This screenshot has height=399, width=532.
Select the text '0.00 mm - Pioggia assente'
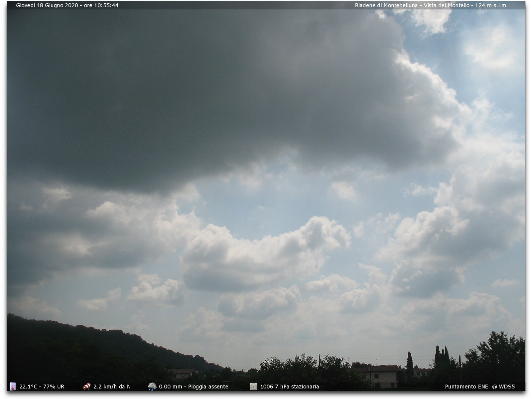[x=194, y=387]
